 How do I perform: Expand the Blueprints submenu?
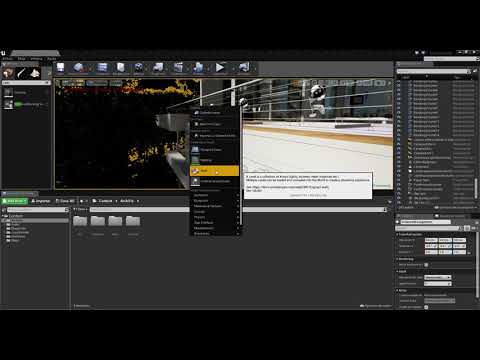(x=215, y=201)
